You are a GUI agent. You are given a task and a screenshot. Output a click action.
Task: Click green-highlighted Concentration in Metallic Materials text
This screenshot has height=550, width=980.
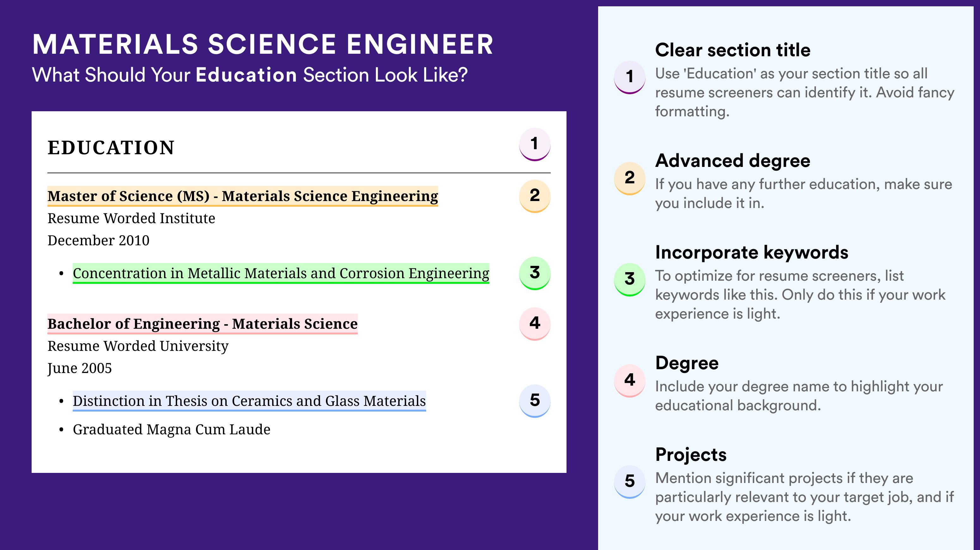coord(281,273)
